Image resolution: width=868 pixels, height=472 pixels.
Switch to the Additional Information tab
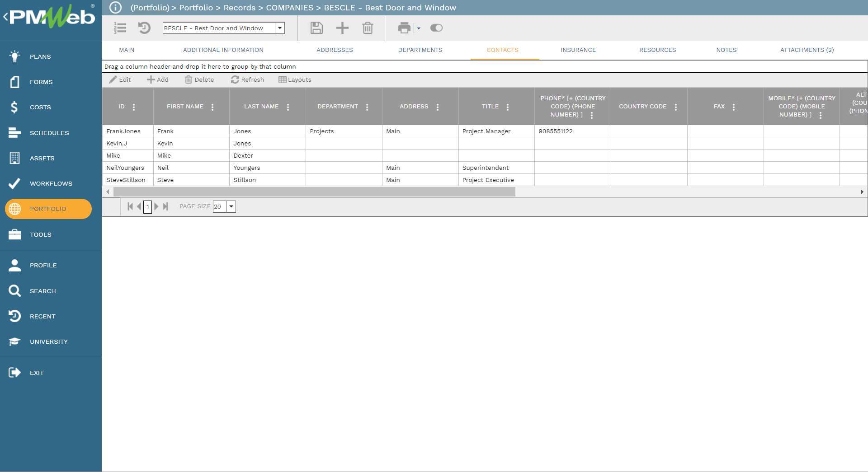point(223,50)
